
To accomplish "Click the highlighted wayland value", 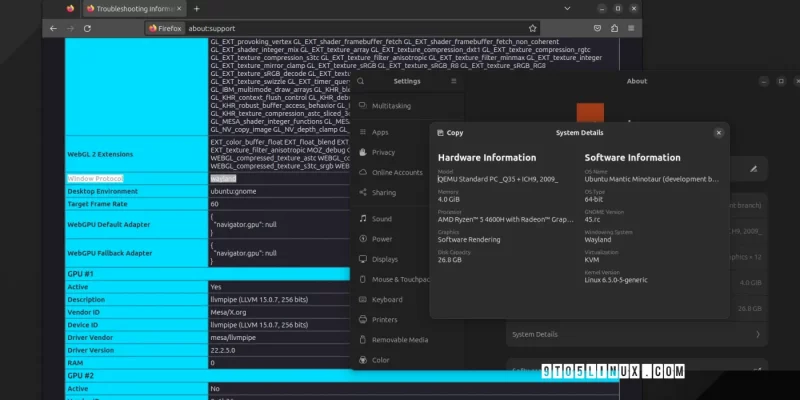I will click(223, 179).
